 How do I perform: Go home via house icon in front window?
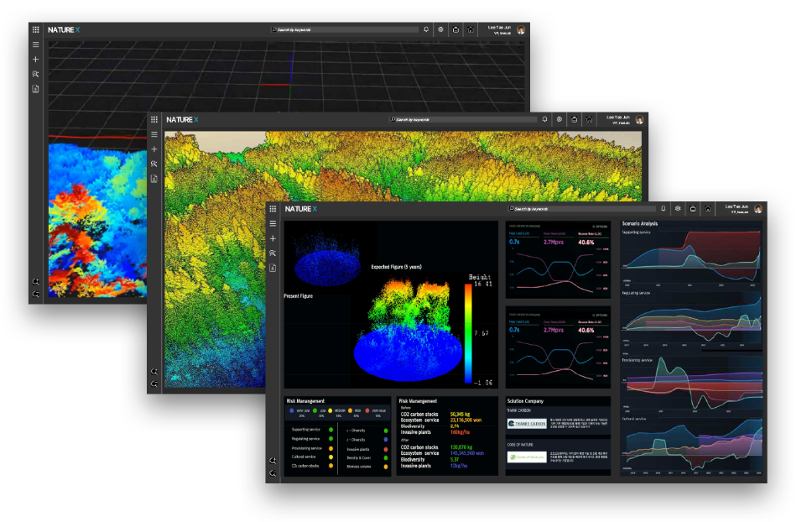pyautogui.click(x=708, y=209)
